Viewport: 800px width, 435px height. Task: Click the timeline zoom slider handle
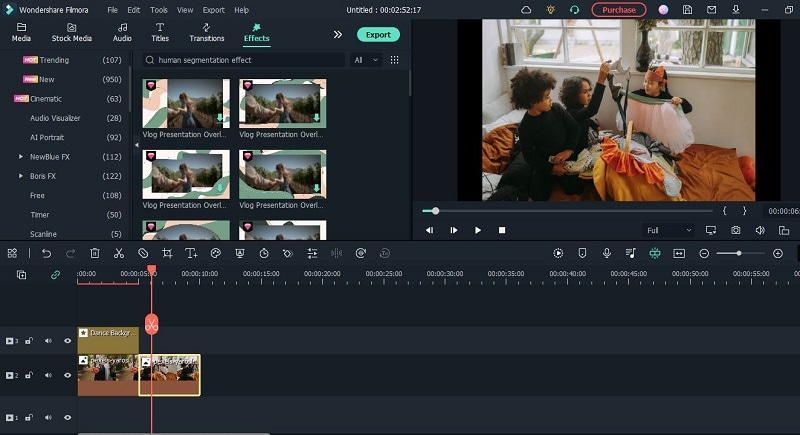click(738, 253)
